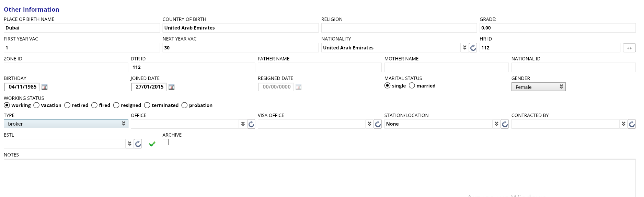Refresh the Contracted By list
The height and width of the screenshot is (197, 644).
[632, 124]
